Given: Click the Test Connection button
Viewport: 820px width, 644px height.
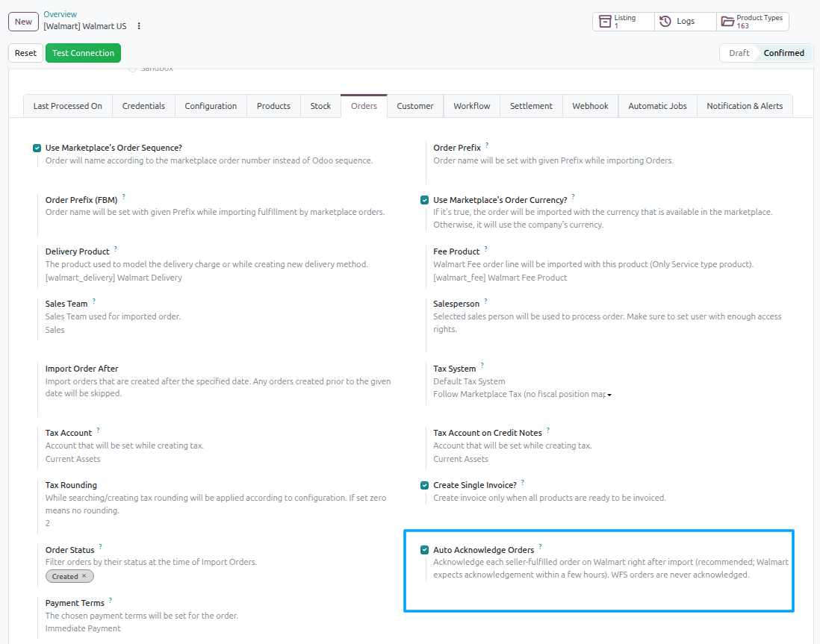Looking at the screenshot, I should click(83, 53).
